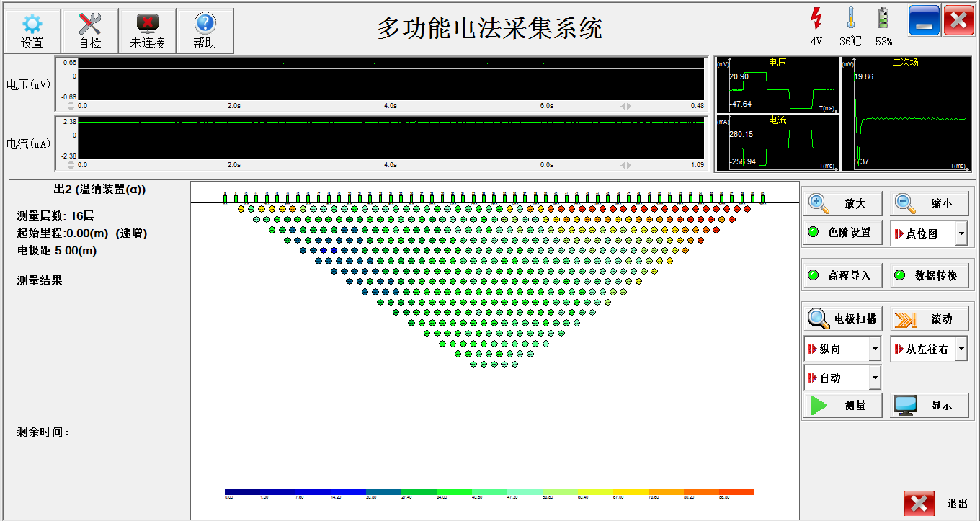Click 放大 zoom in magnifier
The width and height of the screenshot is (980, 521).
pos(842,204)
